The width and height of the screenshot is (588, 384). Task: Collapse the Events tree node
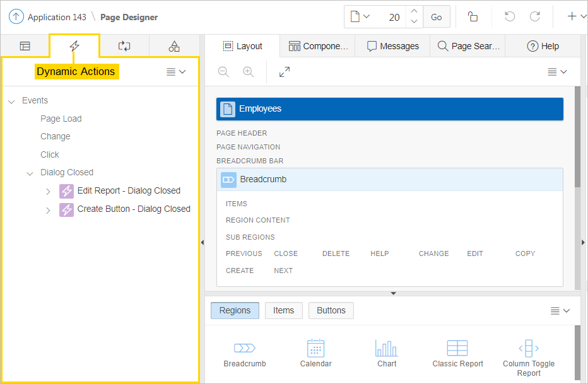11,101
